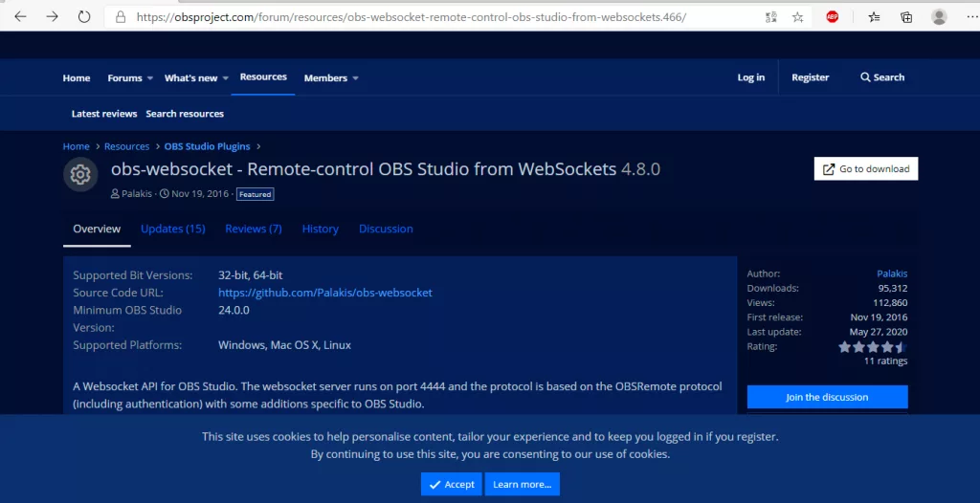This screenshot has height=503, width=980.
Task: Click the star rating graphic
Action: 873,347
